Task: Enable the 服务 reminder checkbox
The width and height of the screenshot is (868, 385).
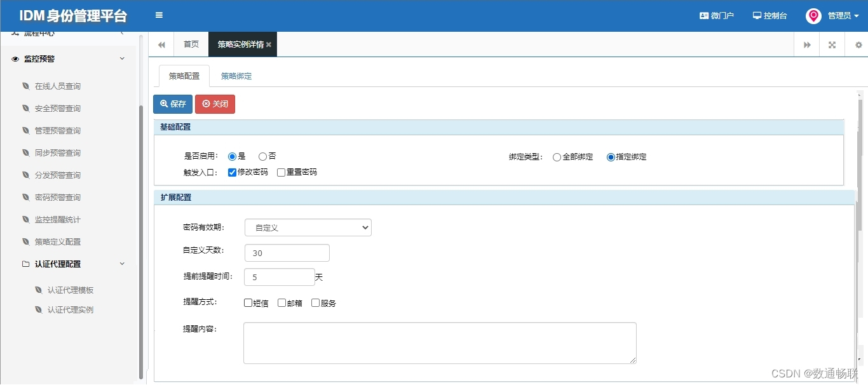Action: (315, 303)
